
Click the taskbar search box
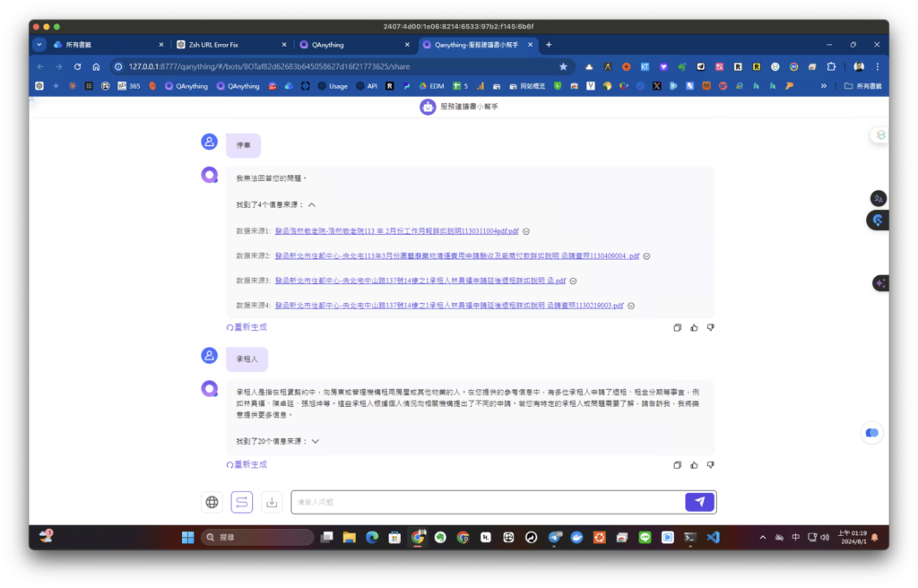[x=256, y=538]
